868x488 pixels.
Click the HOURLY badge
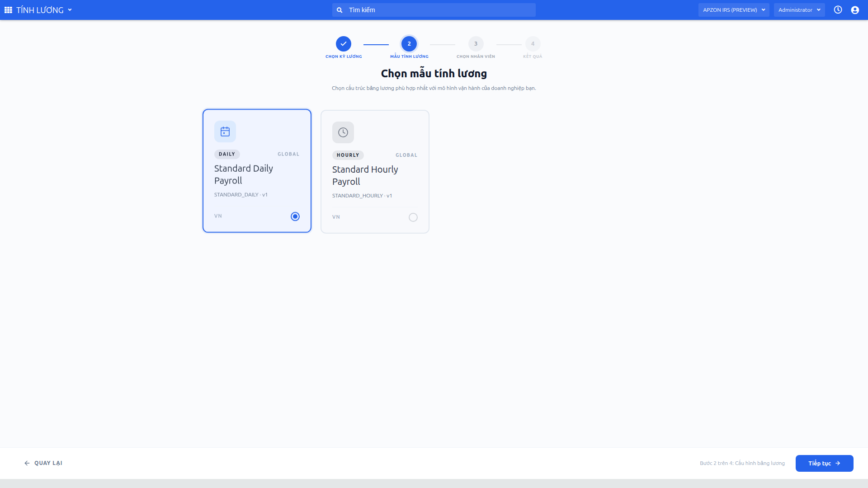[348, 155]
